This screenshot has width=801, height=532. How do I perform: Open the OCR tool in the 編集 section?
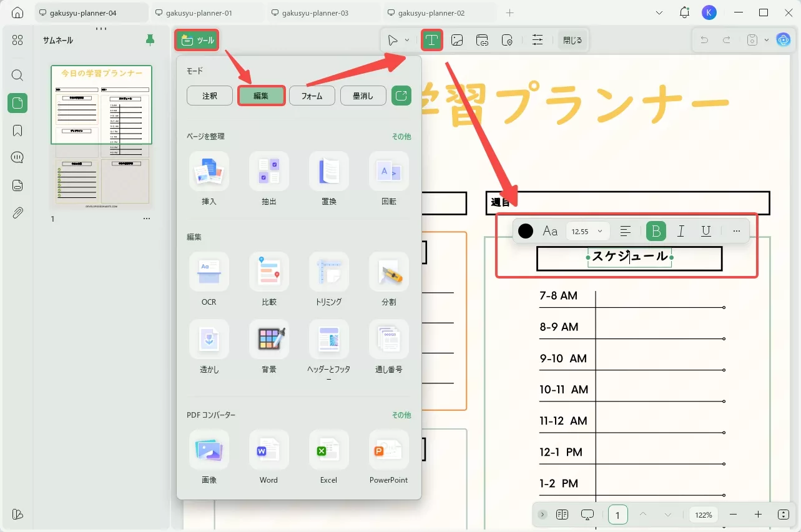point(209,272)
